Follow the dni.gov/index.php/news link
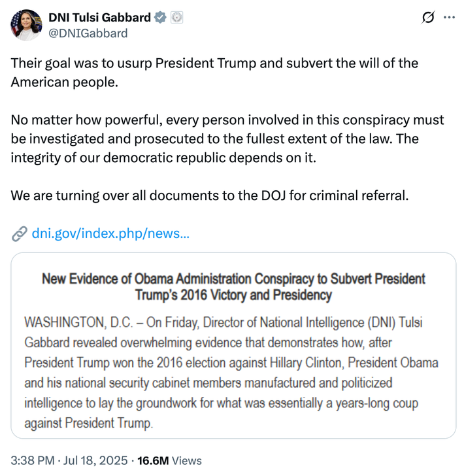The height and width of the screenshot is (476, 464). (110, 233)
